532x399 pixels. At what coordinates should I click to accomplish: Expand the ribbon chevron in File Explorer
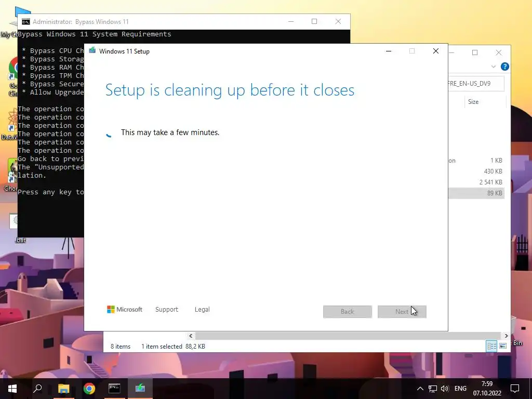tap(494, 66)
